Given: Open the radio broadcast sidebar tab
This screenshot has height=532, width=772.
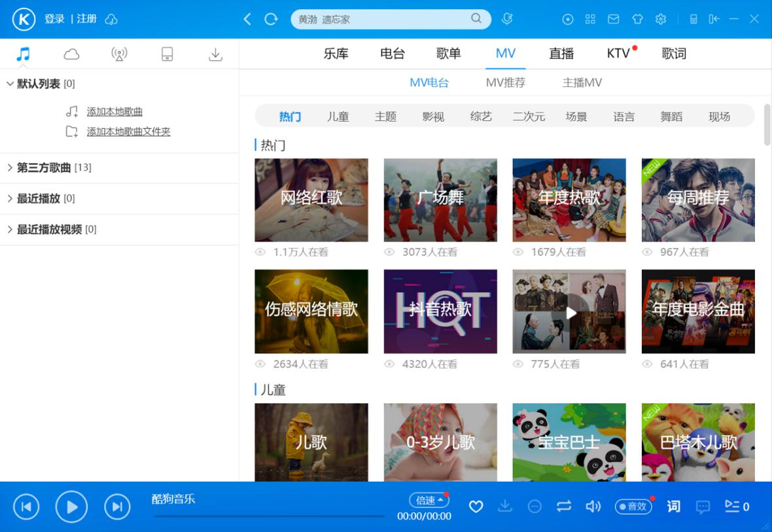Looking at the screenshot, I should pyautogui.click(x=119, y=54).
